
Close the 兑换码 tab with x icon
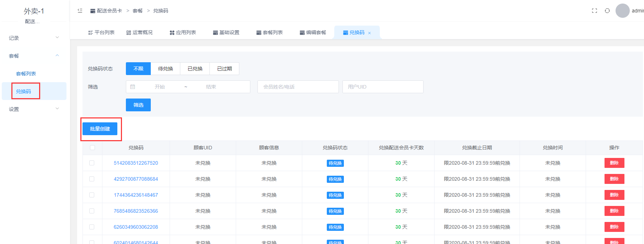(x=369, y=33)
